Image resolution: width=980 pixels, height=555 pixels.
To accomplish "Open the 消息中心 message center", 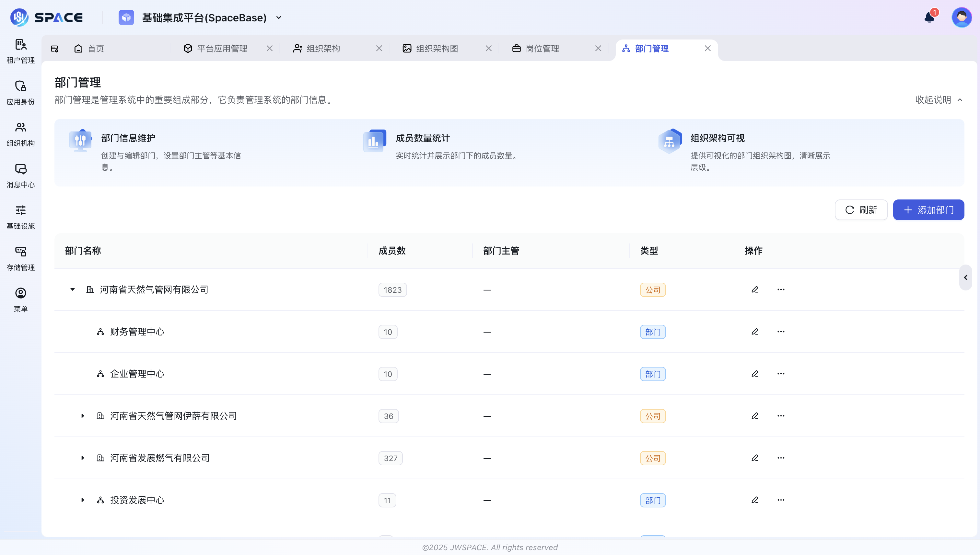I will pyautogui.click(x=20, y=176).
